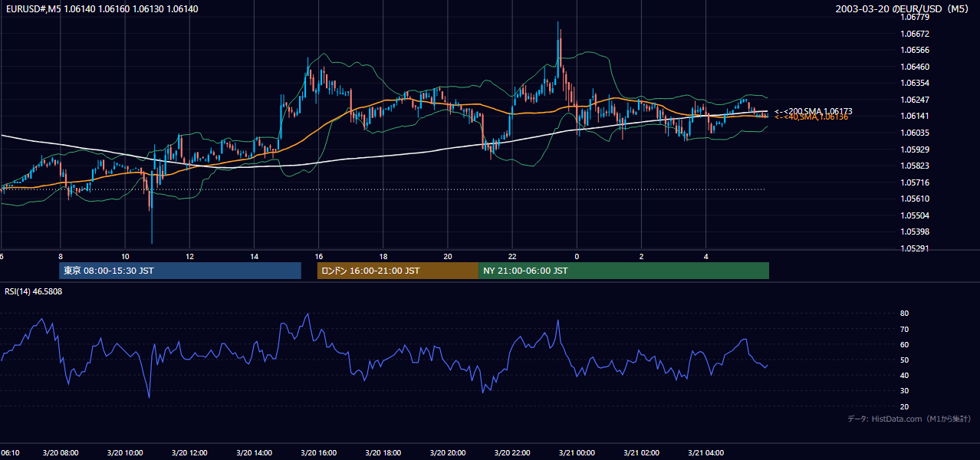Viewport: 980px width, 460px height.
Task: Click price scale value 1.05610
Action: (x=916, y=199)
